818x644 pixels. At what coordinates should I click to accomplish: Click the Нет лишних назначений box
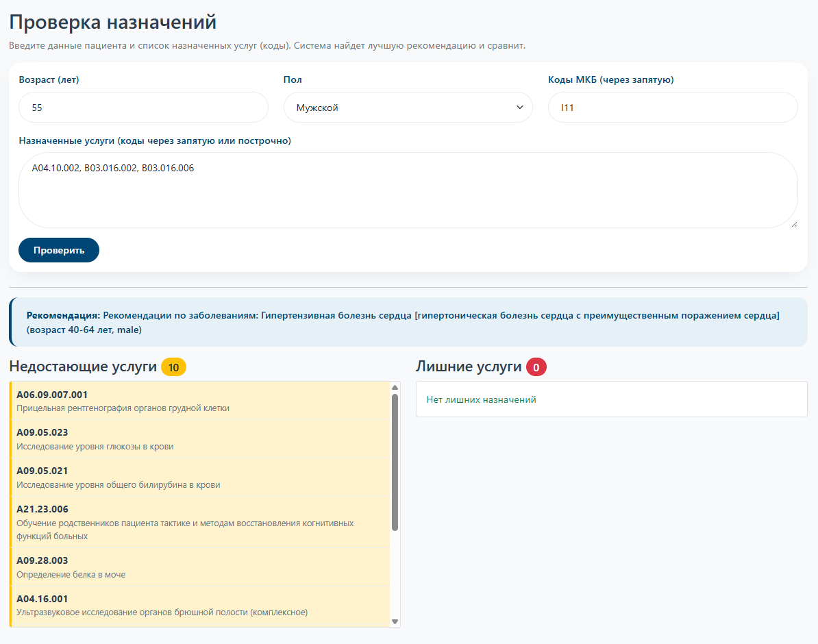(x=610, y=399)
